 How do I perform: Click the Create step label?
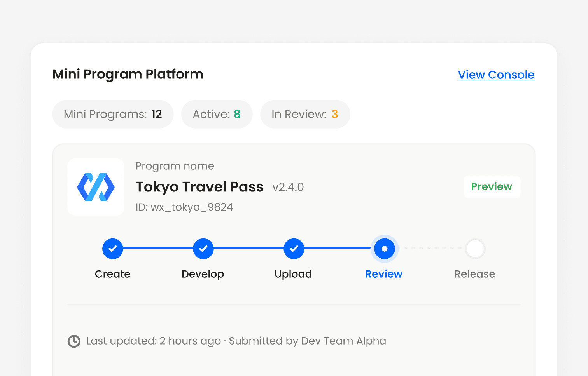113,274
